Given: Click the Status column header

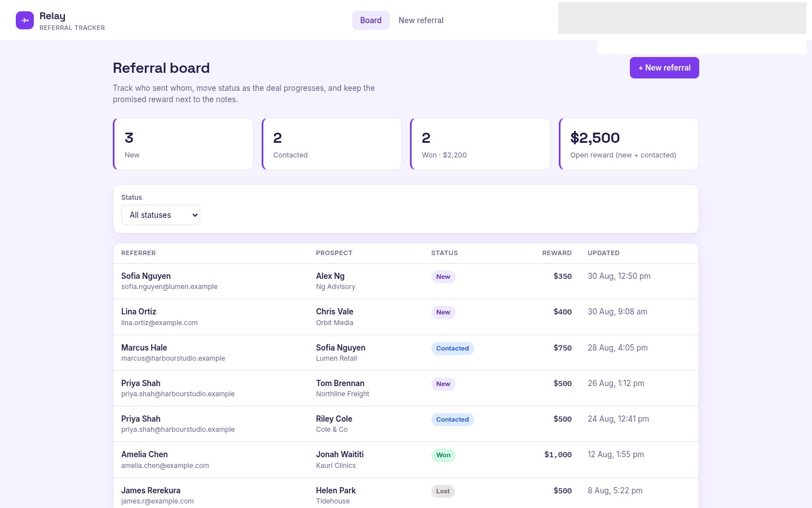Looking at the screenshot, I should pyautogui.click(x=444, y=253).
